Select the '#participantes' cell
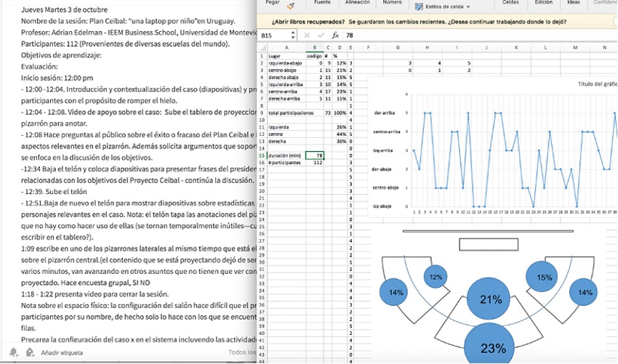This screenshot has height=364, width=618. [286, 162]
